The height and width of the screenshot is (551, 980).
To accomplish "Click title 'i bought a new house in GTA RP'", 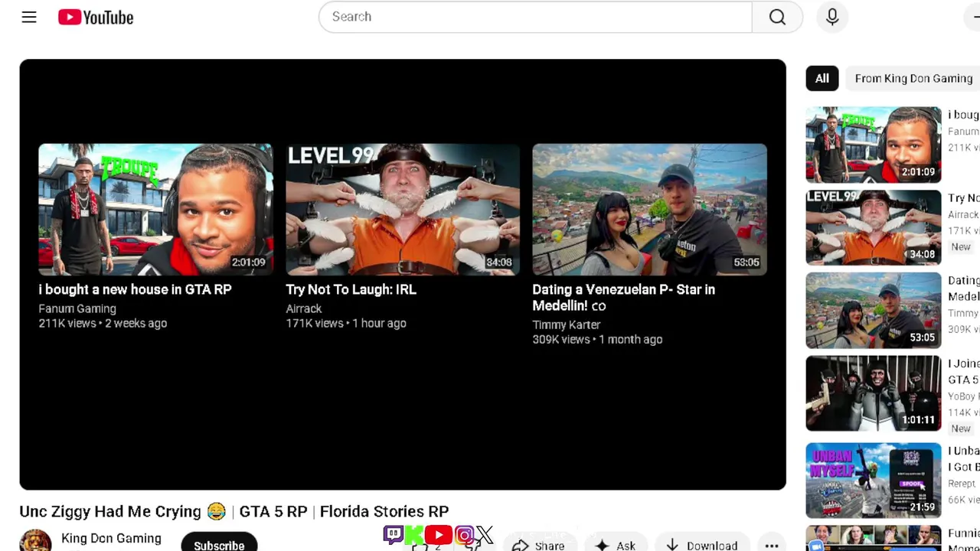I will [135, 289].
